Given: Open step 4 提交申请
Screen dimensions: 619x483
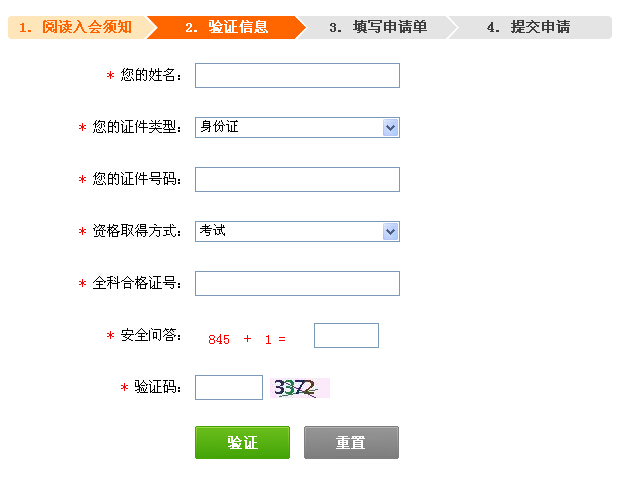Looking at the screenshot, I should [528, 27].
